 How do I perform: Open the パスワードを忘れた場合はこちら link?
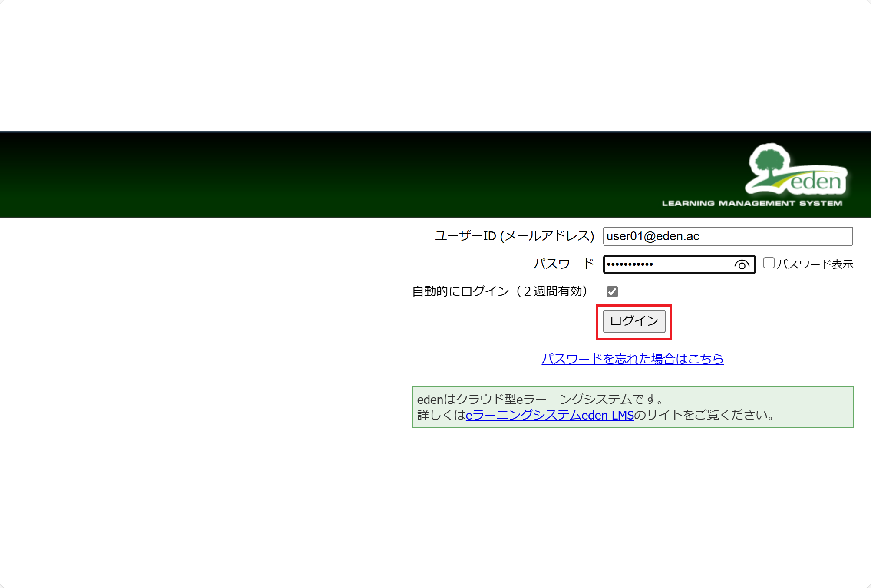click(632, 359)
